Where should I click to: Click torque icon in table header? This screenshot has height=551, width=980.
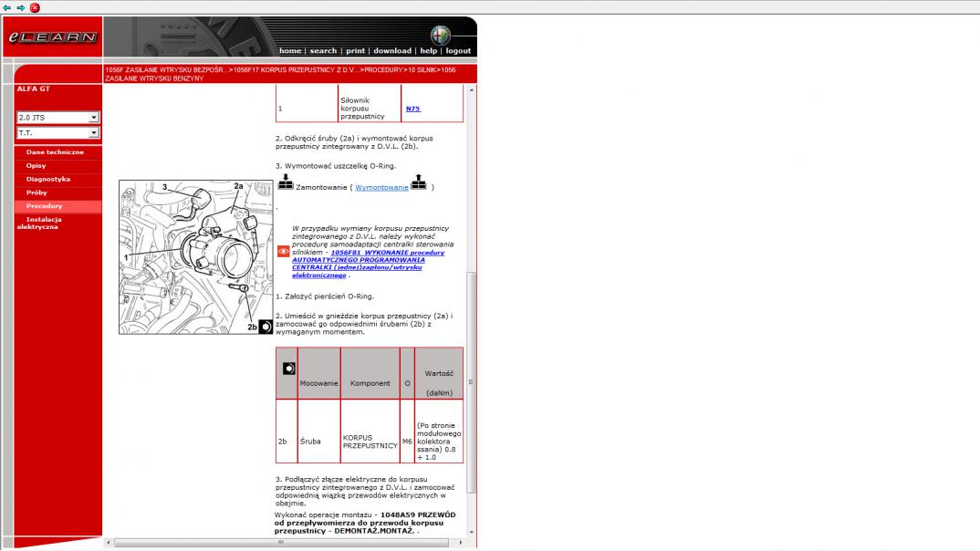pos(288,369)
